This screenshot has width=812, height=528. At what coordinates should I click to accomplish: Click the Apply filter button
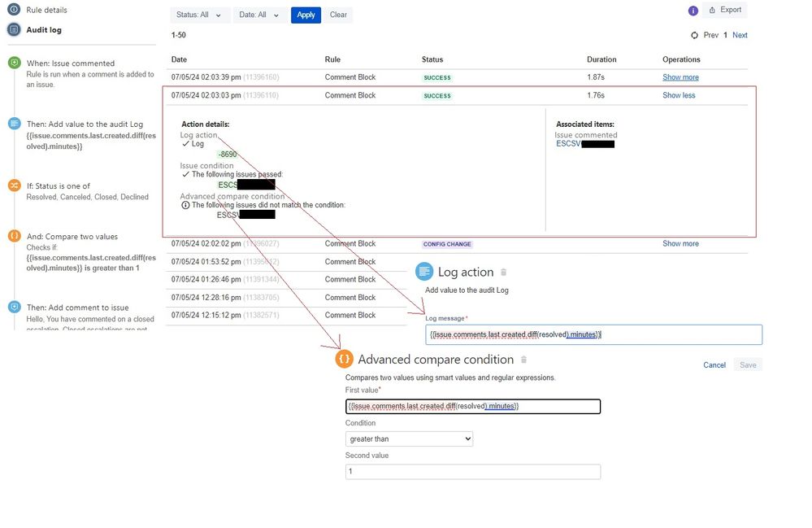coord(306,15)
